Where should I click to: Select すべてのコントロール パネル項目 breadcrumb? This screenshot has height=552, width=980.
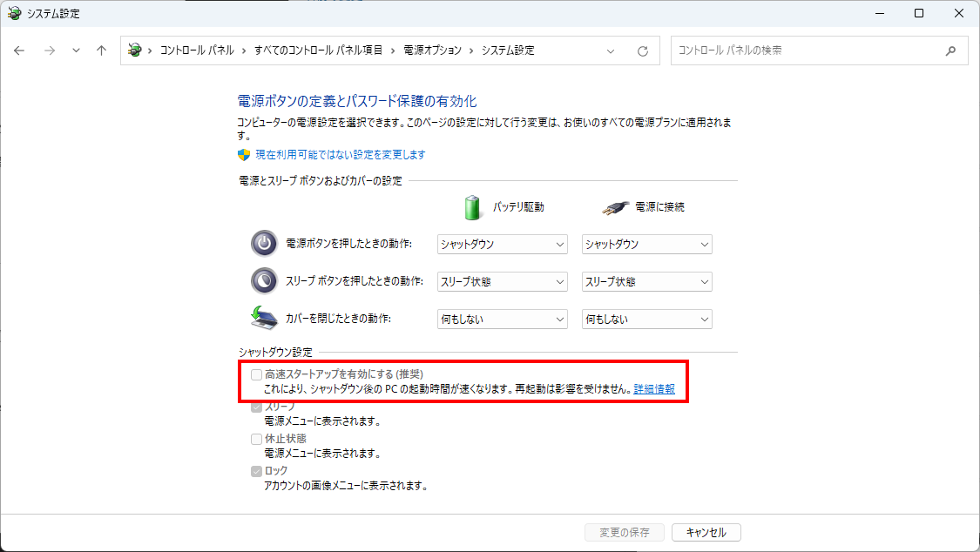click(x=318, y=50)
